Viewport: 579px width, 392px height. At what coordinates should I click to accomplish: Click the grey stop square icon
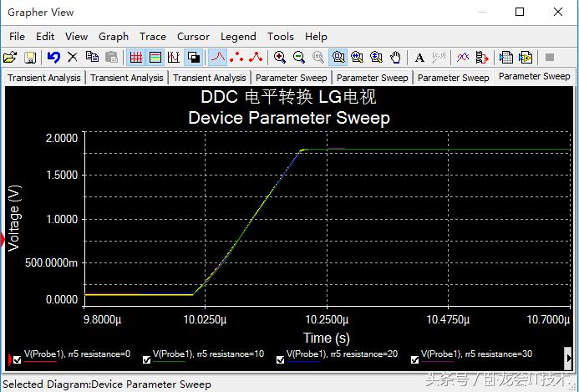550,58
